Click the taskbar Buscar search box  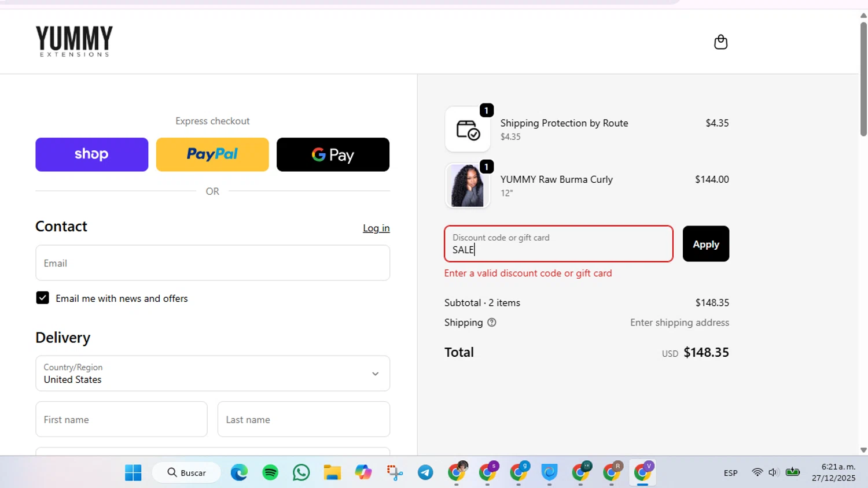(186, 472)
